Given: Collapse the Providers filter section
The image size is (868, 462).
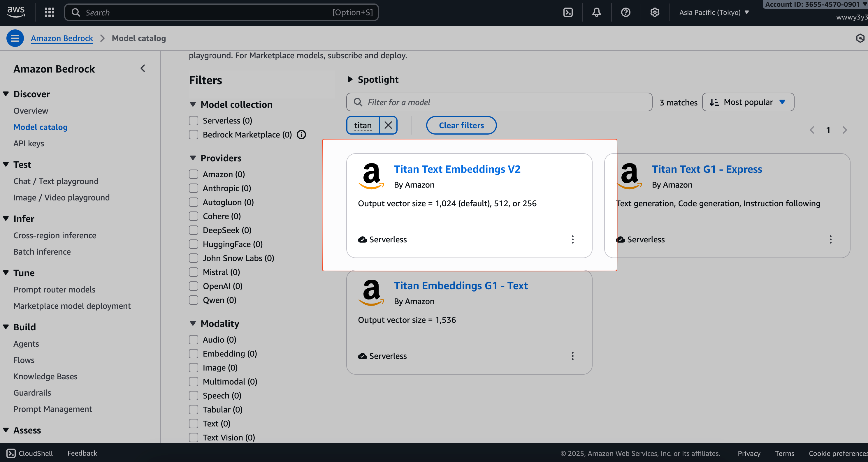Looking at the screenshot, I should click(193, 158).
